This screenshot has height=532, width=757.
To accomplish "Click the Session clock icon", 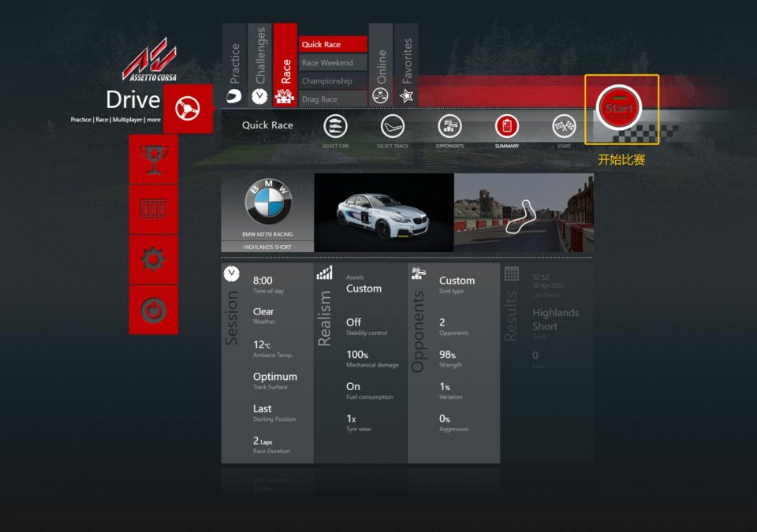I will pyautogui.click(x=232, y=273).
